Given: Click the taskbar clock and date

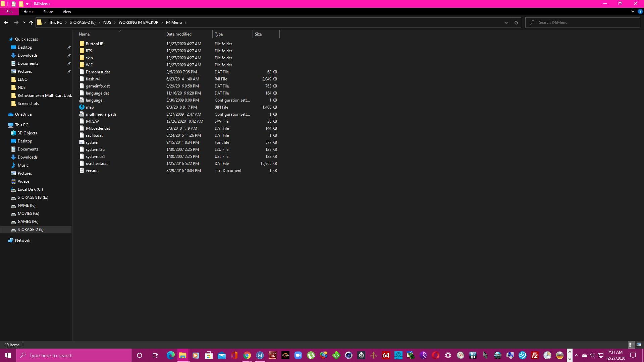Looking at the screenshot, I should pos(615,355).
